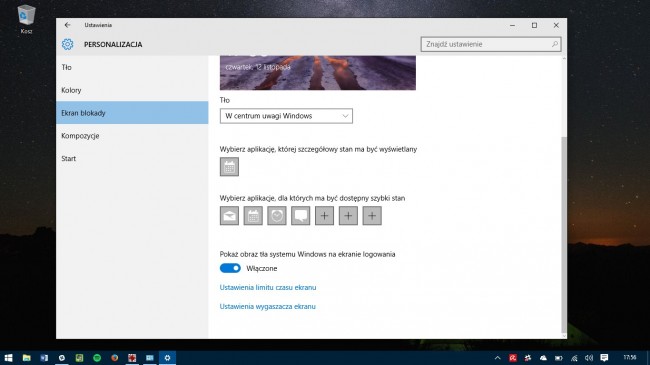The image size is (650, 365).
Task: Open Spotify from the taskbar
Action: [97, 358]
